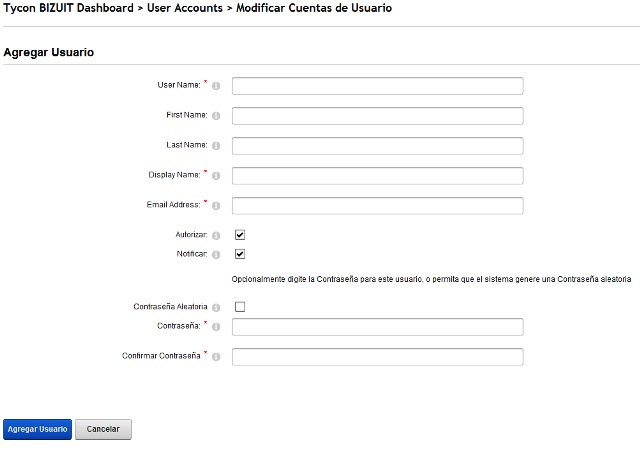The width and height of the screenshot is (640, 450).
Task: Click the First Name info icon
Action: tap(216, 116)
